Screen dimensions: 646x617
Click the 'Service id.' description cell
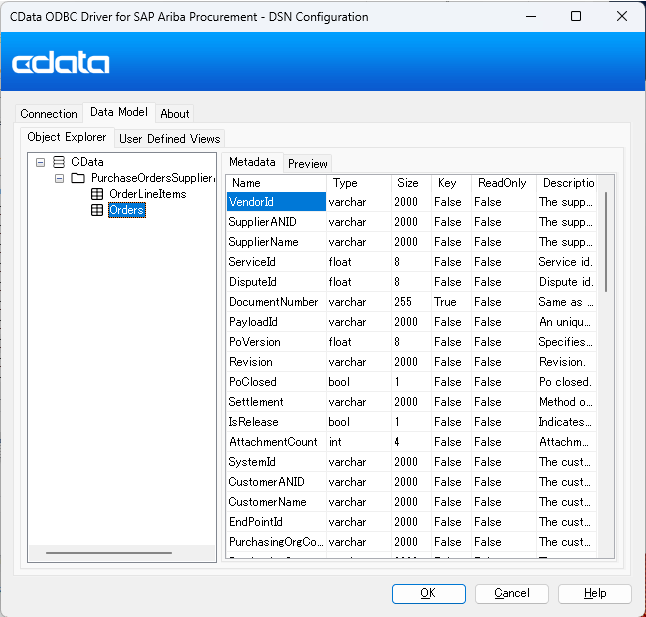click(565, 262)
